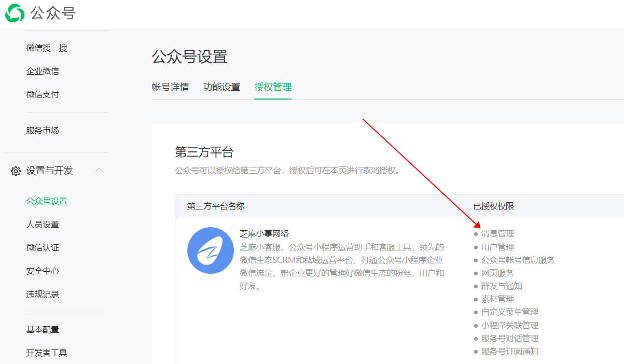Click the 小程序关联管理 permission entry
Screen dimensions: 624x364
pos(510,326)
